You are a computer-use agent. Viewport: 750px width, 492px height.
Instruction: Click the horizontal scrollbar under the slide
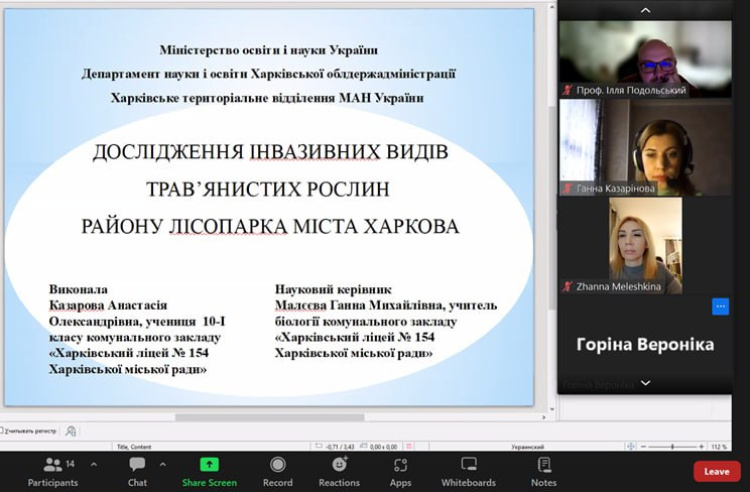[270, 417]
